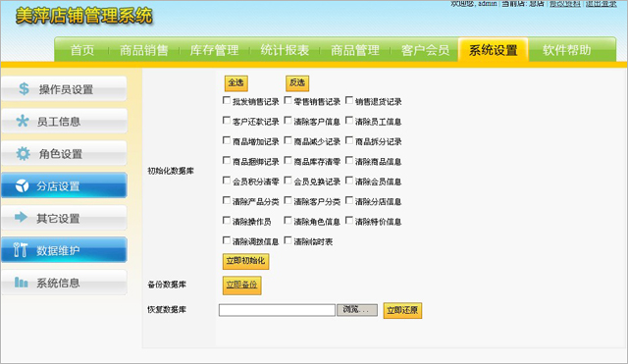The height and width of the screenshot is (364, 628).
Task: Open 操作员设置 with the dollar icon
Action: click(x=64, y=89)
